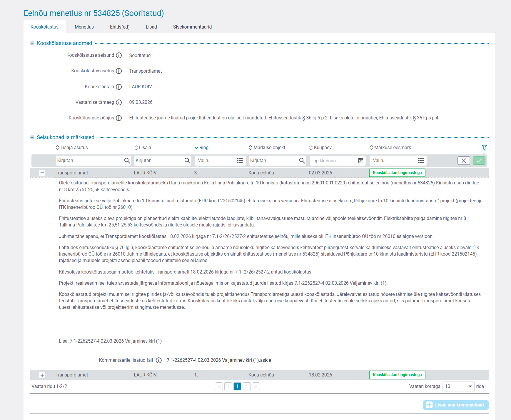Collapse the Seisukohad ja märkused section
511x420 pixels.
tap(32, 137)
